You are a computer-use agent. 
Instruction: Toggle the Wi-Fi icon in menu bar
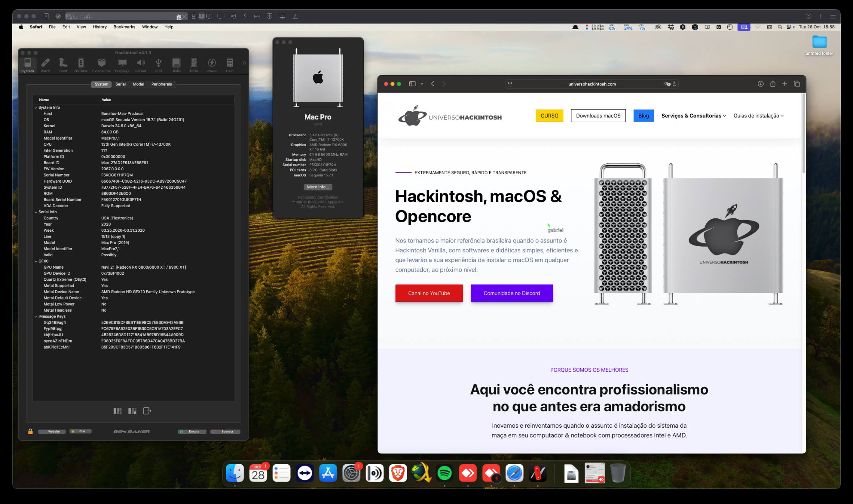(x=757, y=27)
